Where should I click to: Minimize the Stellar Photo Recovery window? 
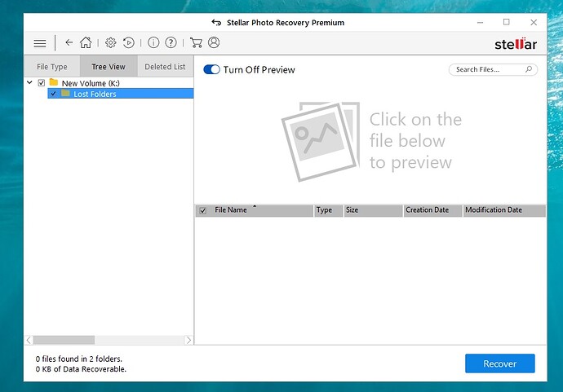[x=480, y=23]
